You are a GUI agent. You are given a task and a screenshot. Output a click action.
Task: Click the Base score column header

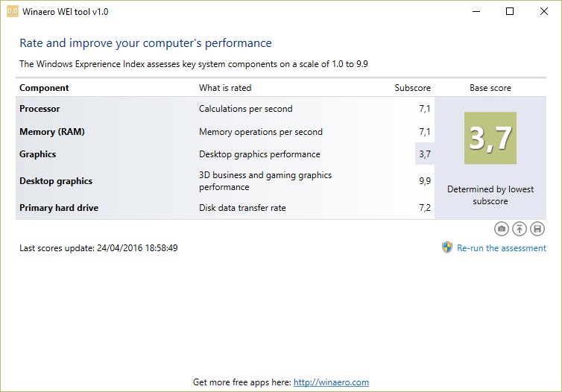490,88
